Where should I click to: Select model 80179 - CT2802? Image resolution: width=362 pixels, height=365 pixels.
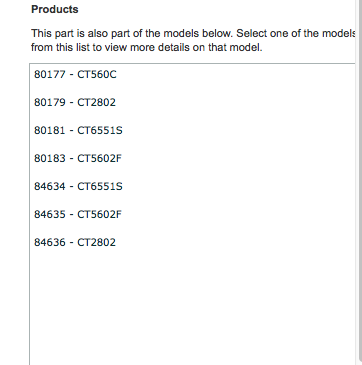click(75, 102)
